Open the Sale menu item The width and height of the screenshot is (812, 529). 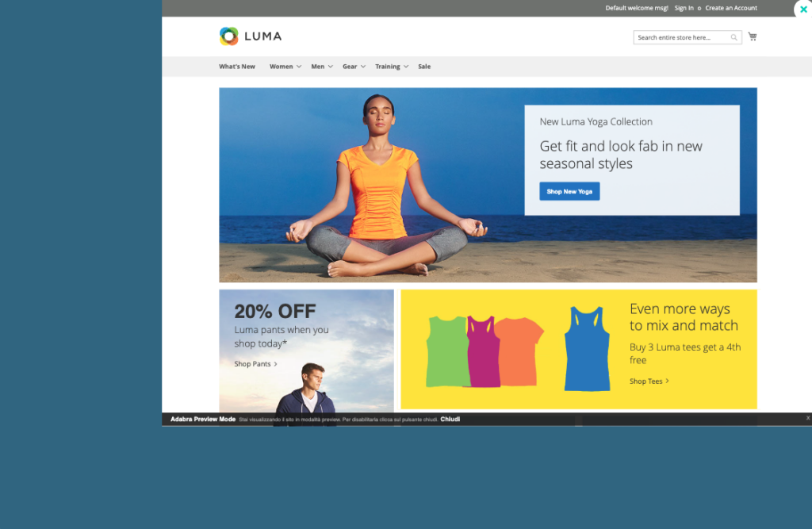pos(424,67)
